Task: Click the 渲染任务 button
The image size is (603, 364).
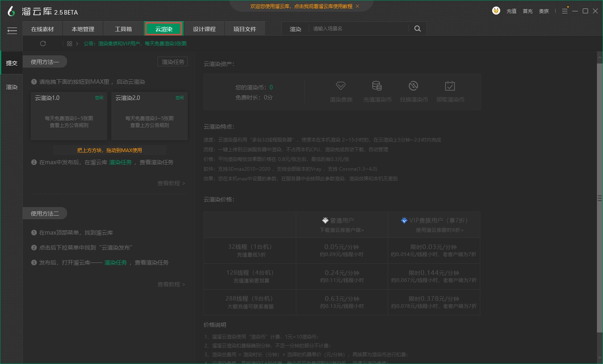Action: (x=173, y=62)
